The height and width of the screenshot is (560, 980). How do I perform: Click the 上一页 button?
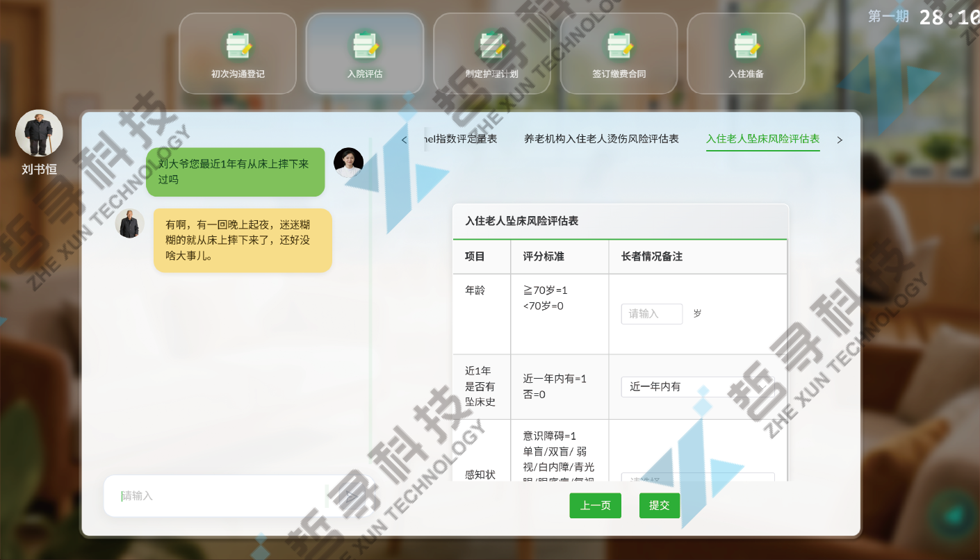coord(596,506)
